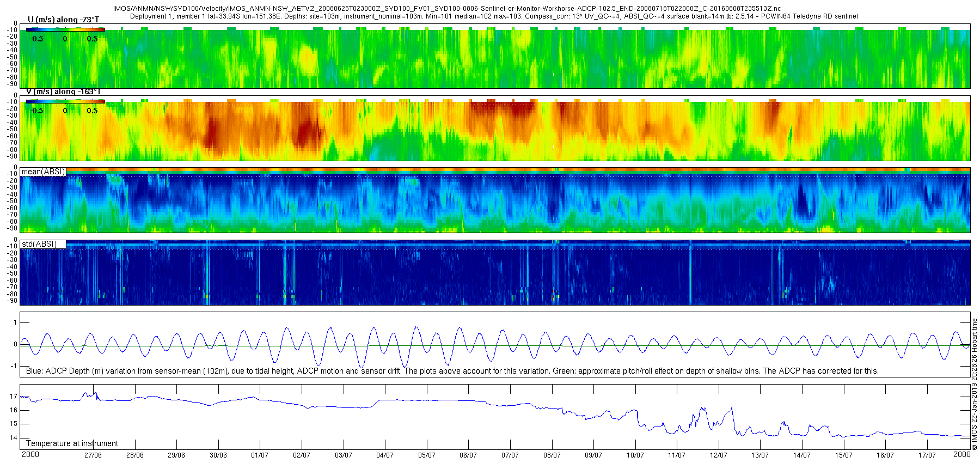Screen dimensions: 980x463
Task: Click the 17/07 date tick
Action: click(x=927, y=455)
